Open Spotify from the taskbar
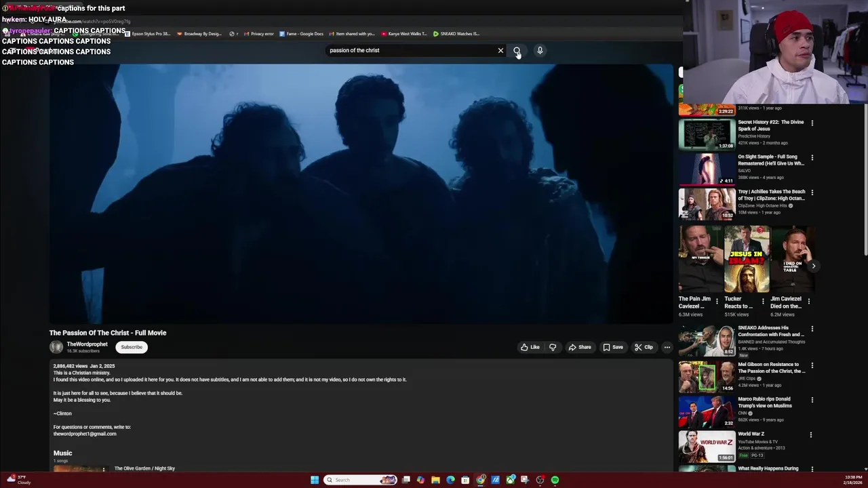Image resolution: width=868 pixels, height=488 pixels. point(555,480)
